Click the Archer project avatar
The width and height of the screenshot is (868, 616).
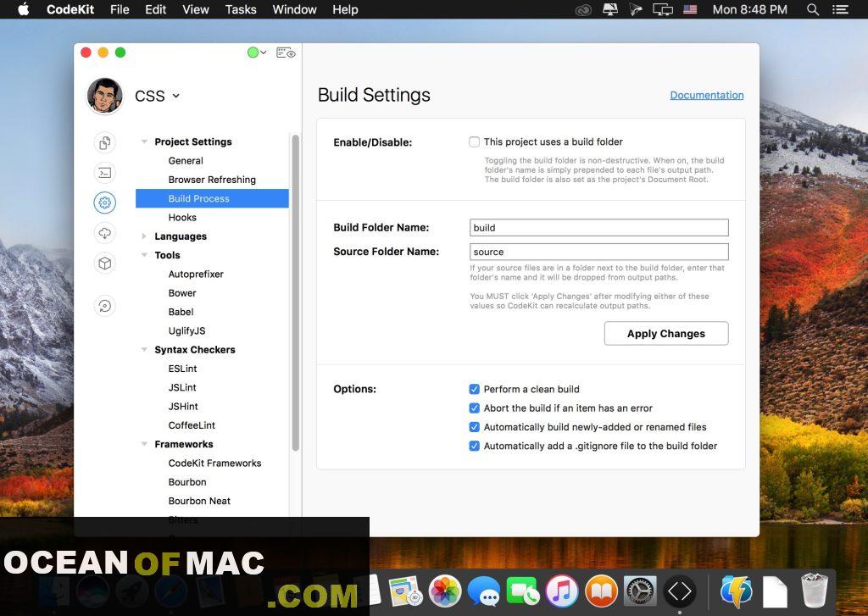pyautogui.click(x=104, y=95)
